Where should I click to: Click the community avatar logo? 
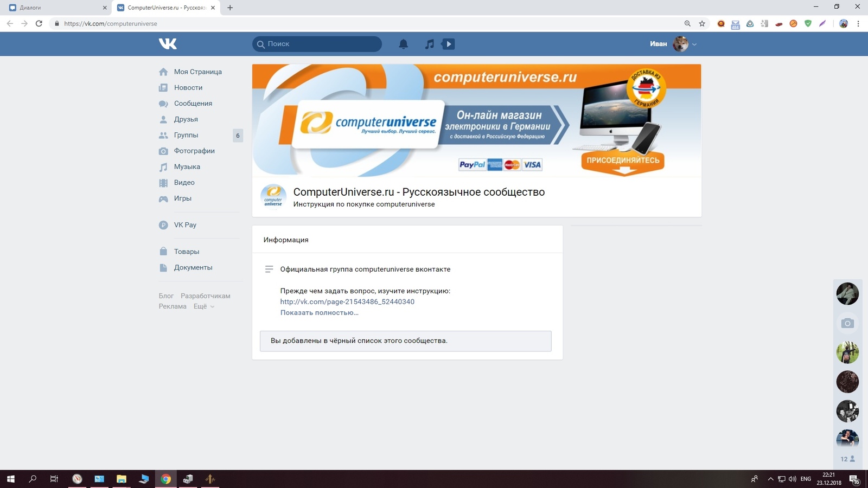273,197
